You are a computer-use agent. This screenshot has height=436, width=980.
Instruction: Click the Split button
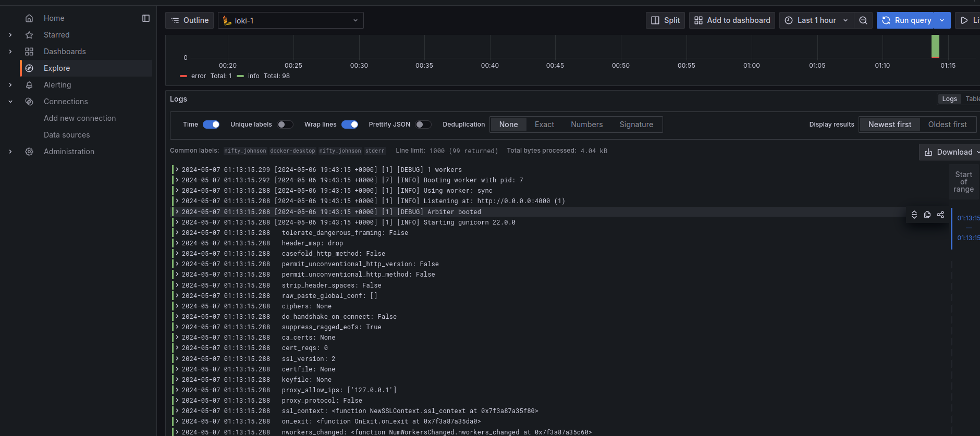click(665, 20)
